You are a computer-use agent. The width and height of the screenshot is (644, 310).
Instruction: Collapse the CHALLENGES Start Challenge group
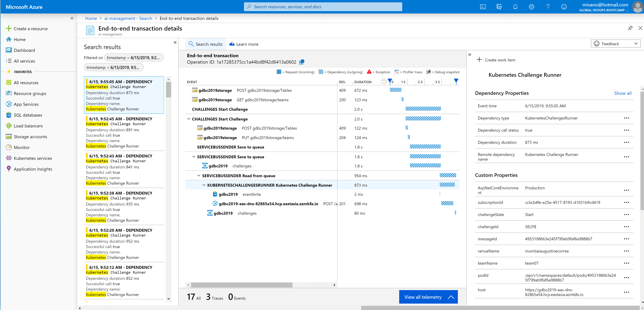pos(189,119)
